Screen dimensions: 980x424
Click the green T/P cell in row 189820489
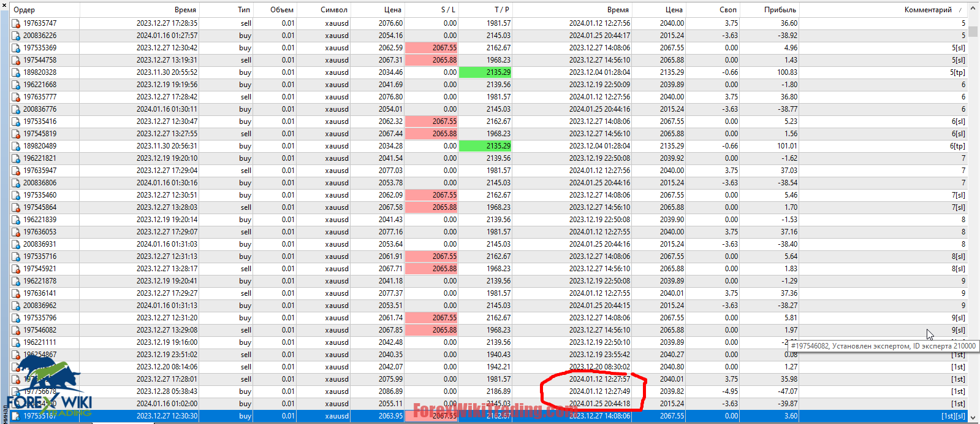point(485,146)
